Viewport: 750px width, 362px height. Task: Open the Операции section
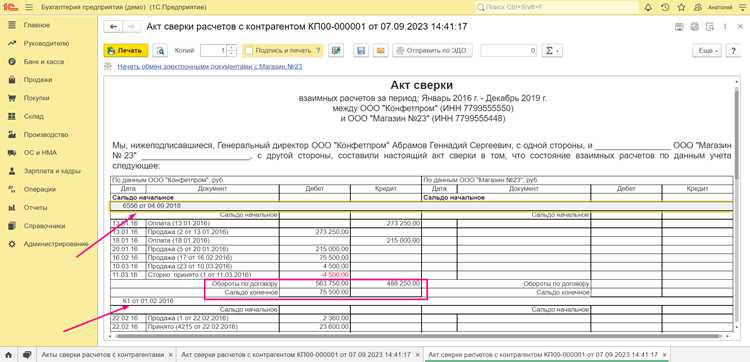click(40, 189)
